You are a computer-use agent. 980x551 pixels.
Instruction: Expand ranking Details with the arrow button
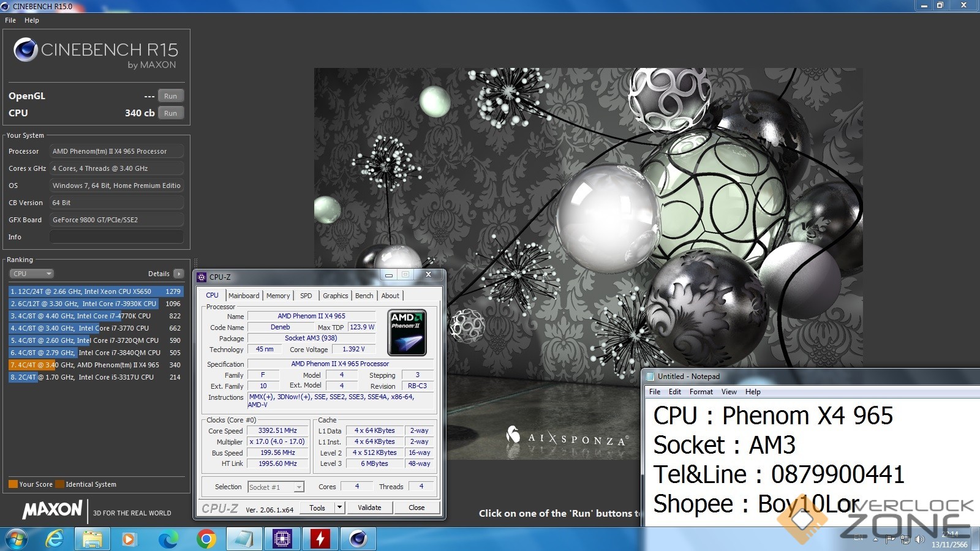(178, 274)
